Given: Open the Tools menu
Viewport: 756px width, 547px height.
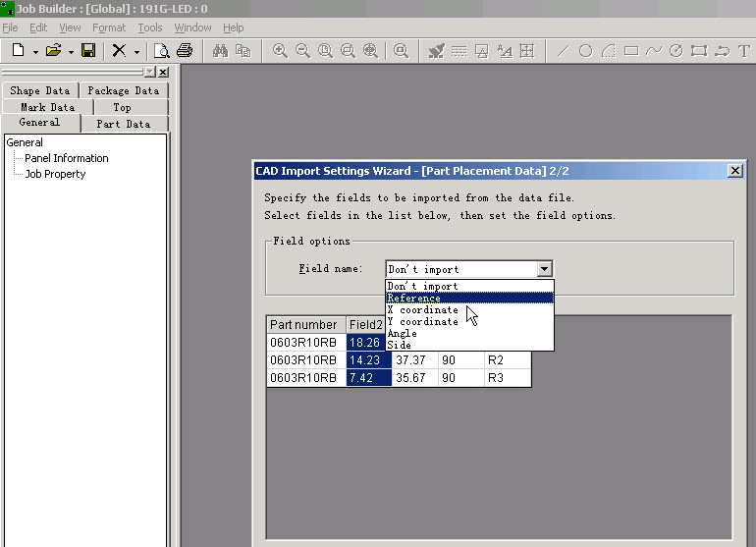Looking at the screenshot, I should (150, 27).
